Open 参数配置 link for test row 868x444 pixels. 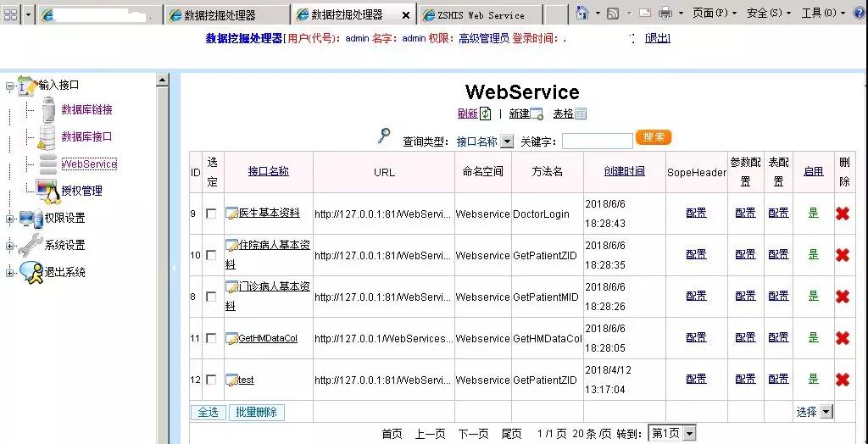pos(745,380)
